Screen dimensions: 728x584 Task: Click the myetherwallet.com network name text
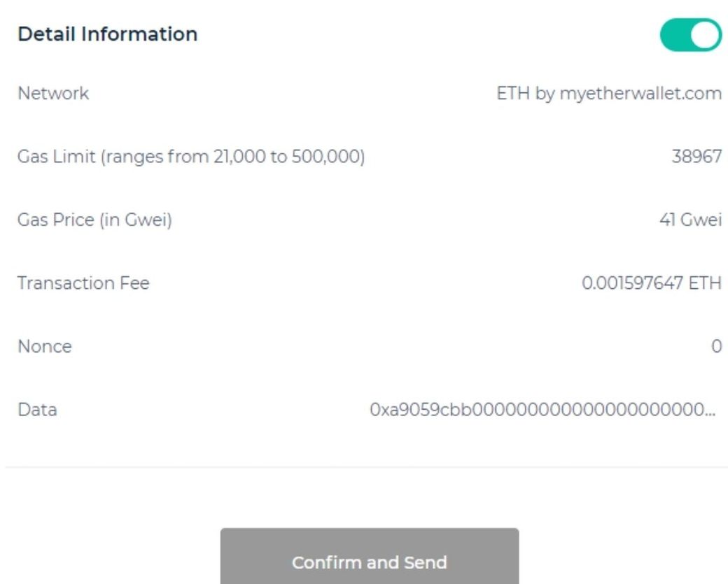pos(640,94)
